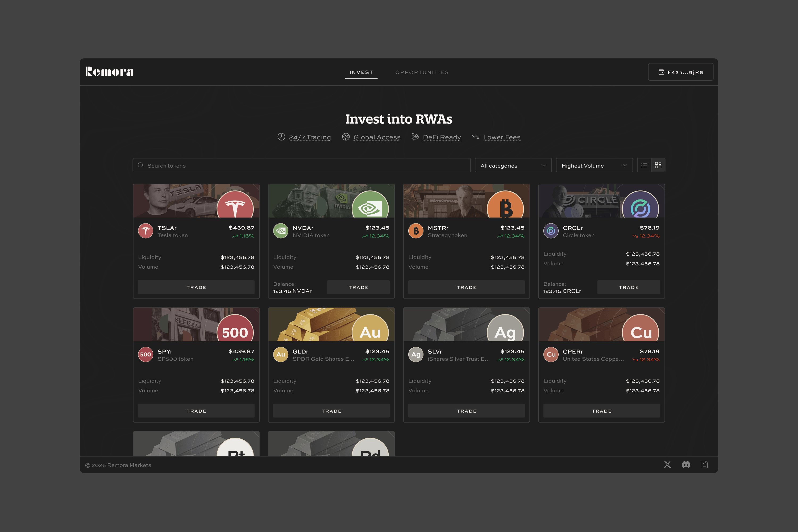
Task: Click the CRCLr Circle token icon
Action: (x=551, y=231)
